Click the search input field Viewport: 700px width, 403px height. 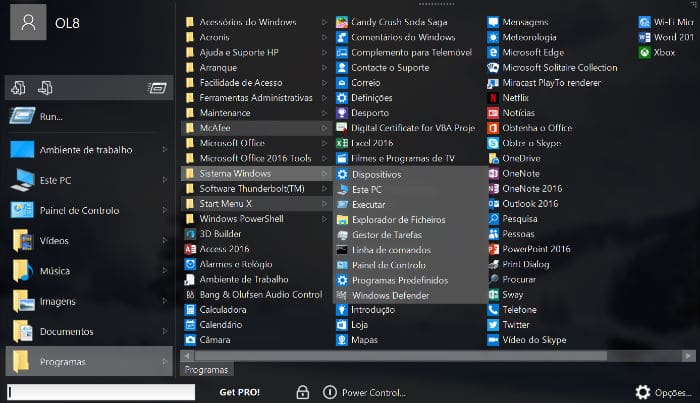[100, 392]
